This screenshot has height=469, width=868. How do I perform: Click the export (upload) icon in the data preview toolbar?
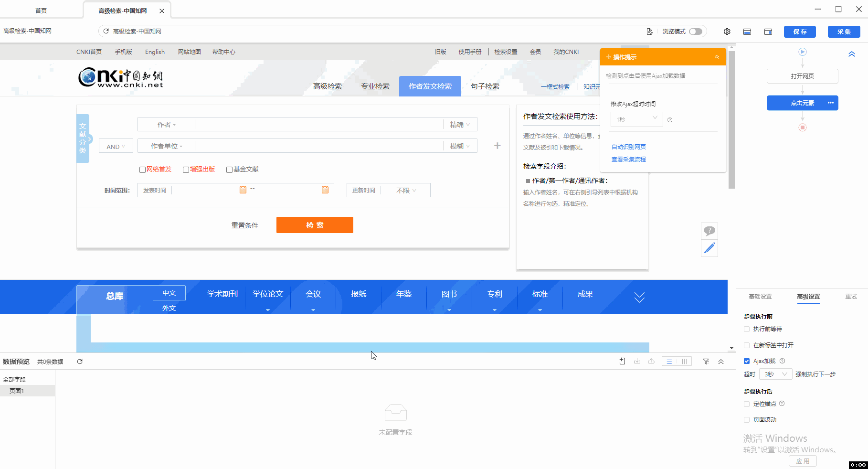pos(651,362)
